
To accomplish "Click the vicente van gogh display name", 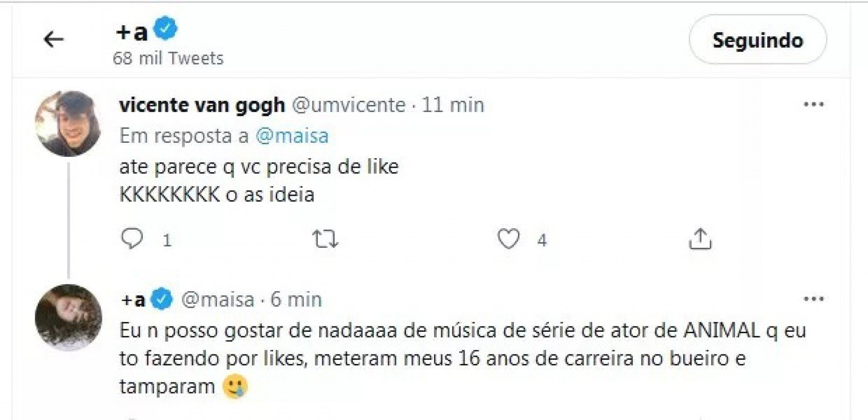I will tap(202, 105).
